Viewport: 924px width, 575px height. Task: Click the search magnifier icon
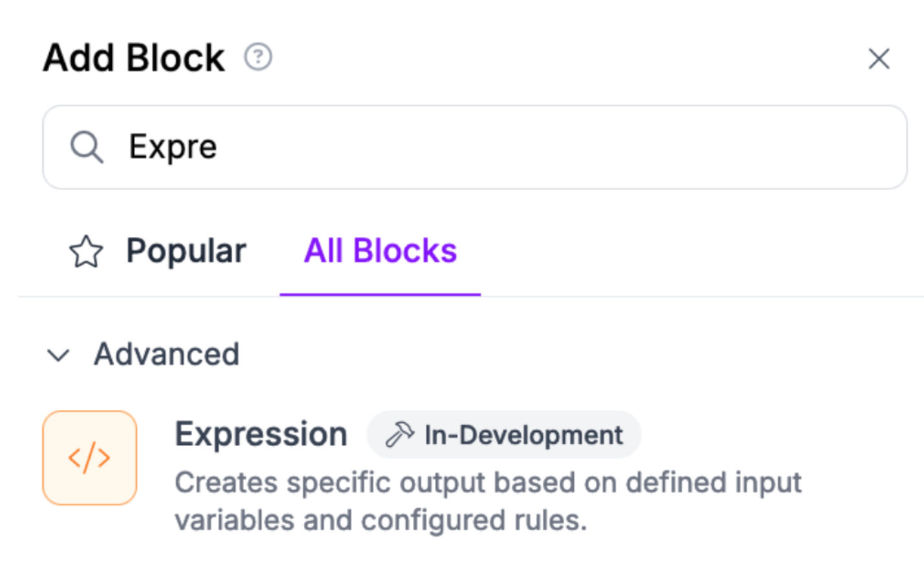click(86, 147)
